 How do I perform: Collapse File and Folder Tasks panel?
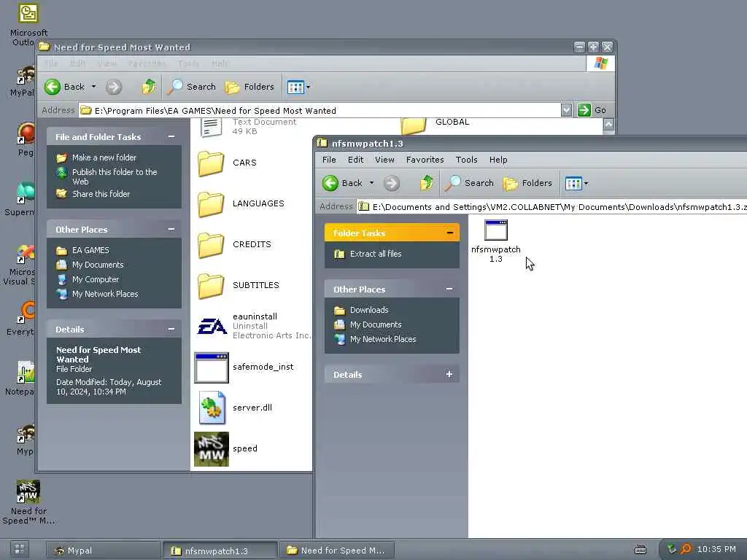(x=171, y=136)
